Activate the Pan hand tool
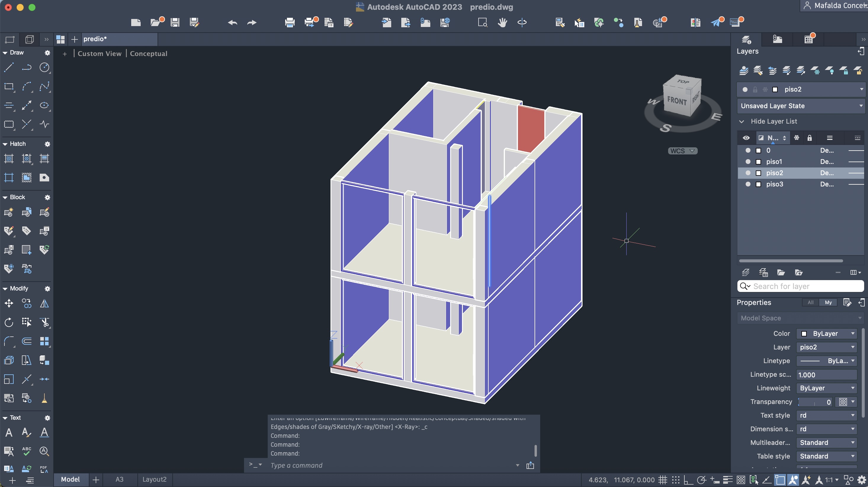This screenshot has height=487, width=868. coord(502,23)
